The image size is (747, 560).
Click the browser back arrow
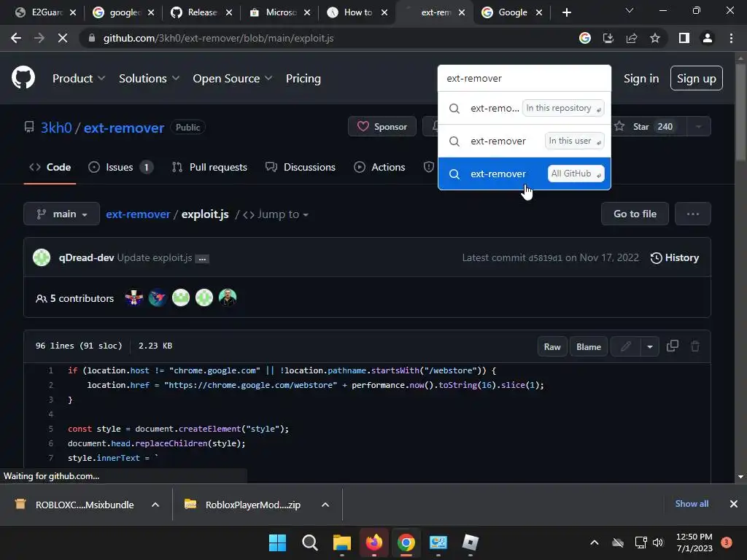click(x=16, y=38)
